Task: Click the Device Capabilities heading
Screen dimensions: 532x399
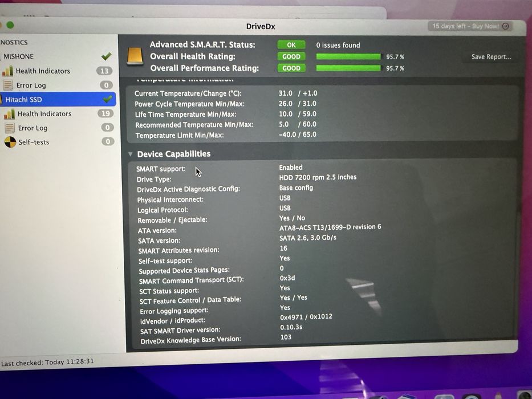Action: (x=174, y=154)
